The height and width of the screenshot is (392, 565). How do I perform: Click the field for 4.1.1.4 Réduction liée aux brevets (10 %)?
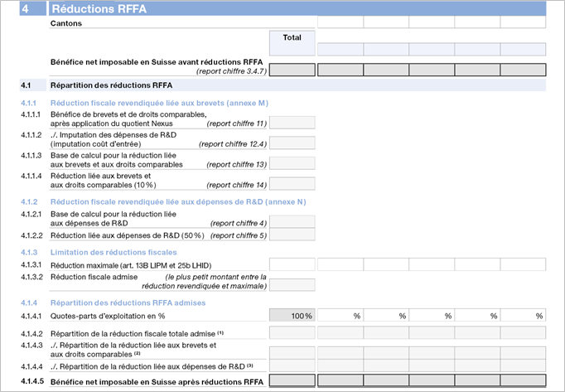coord(292,183)
